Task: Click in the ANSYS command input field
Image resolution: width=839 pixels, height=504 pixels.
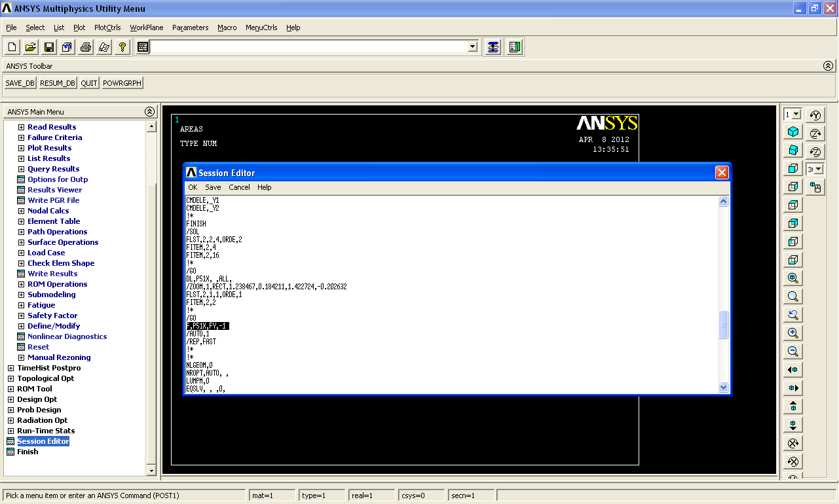Action: click(x=309, y=47)
